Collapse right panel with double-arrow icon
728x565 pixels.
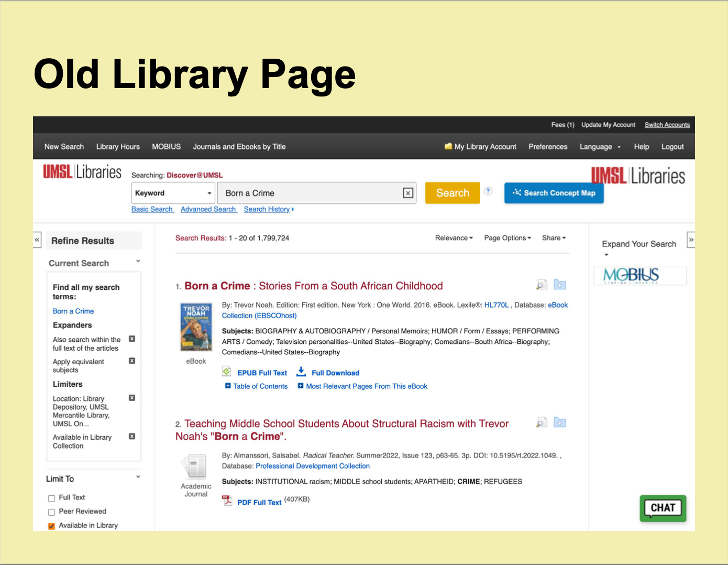point(691,240)
